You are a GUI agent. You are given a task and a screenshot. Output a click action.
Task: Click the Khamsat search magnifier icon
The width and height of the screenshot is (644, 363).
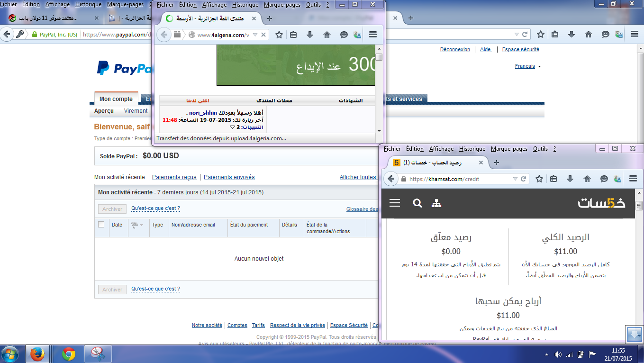click(x=417, y=203)
